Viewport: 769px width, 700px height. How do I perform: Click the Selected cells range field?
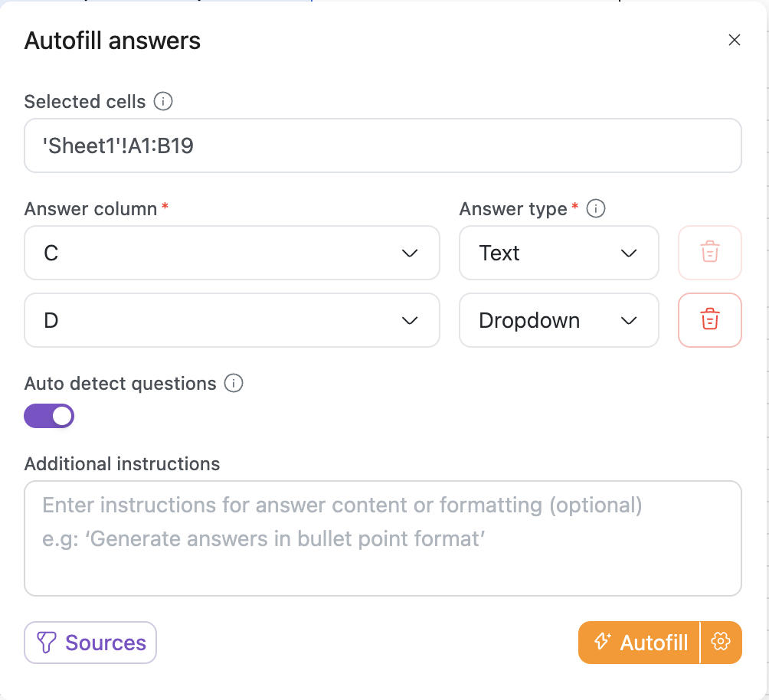tap(383, 146)
